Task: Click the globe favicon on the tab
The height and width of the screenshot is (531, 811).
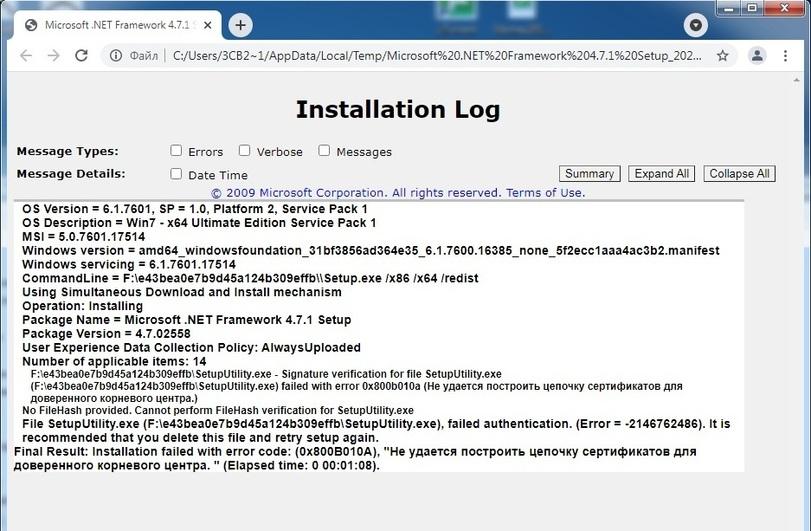Action: point(31,25)
